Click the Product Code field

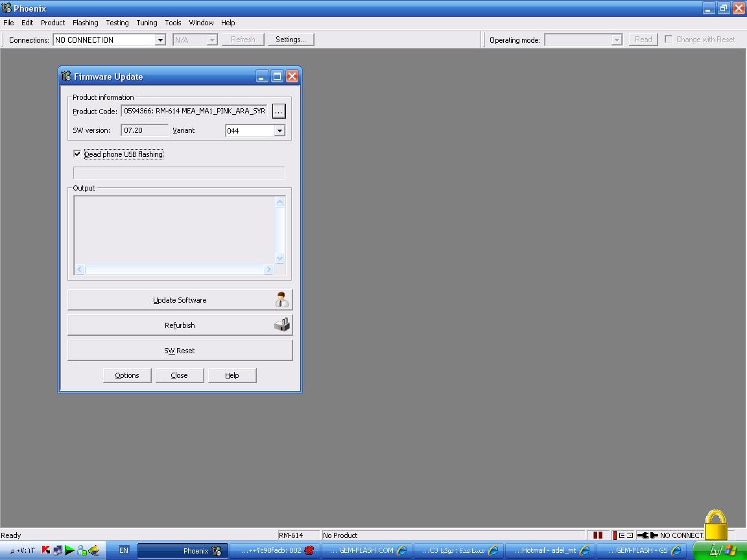tap(195, 111)
